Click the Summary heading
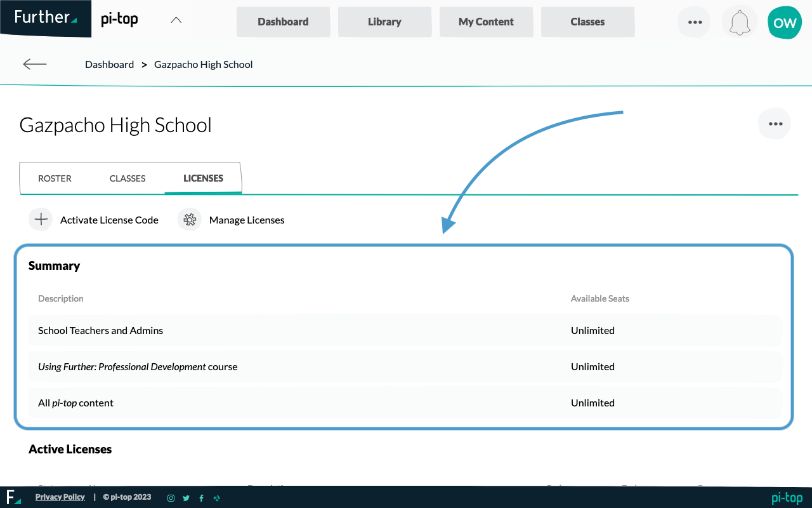The height and width of the screenshot is (508, 812). (x=54, y=265)
